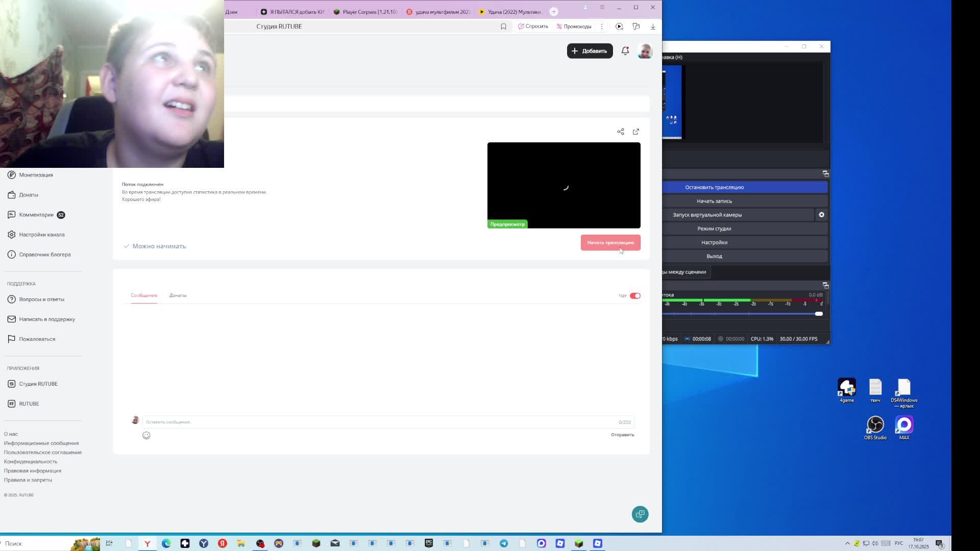Viewport: 980px width, 551px height.
Task: Click the Добавить button
Action: pyautogui.click(x=590, y=51)
